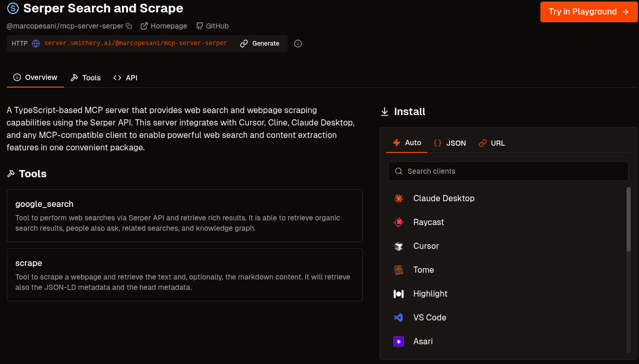Switch to the Tools tab
The image size is (639, 364).
(x=86, y=78)
